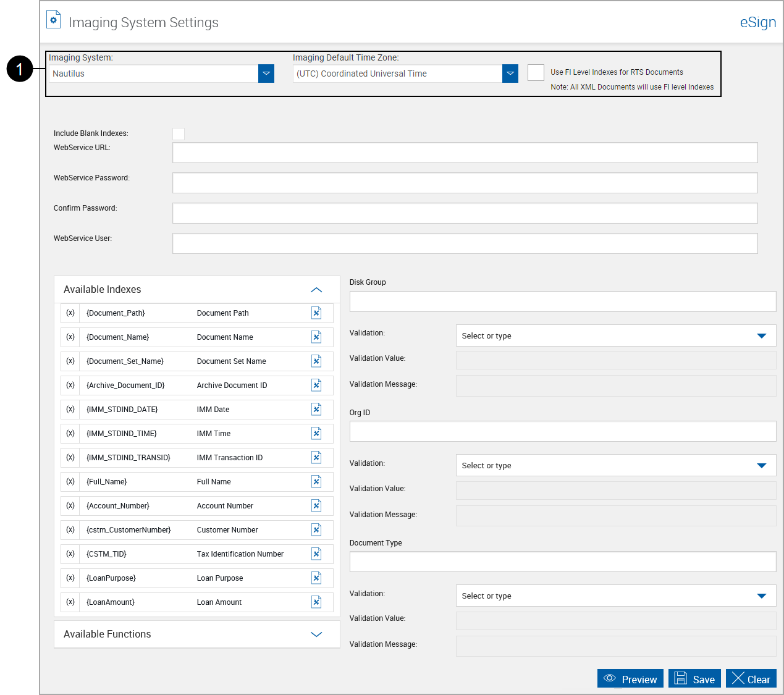Collapse the Available Indexes panel

[x=316, y=290]
